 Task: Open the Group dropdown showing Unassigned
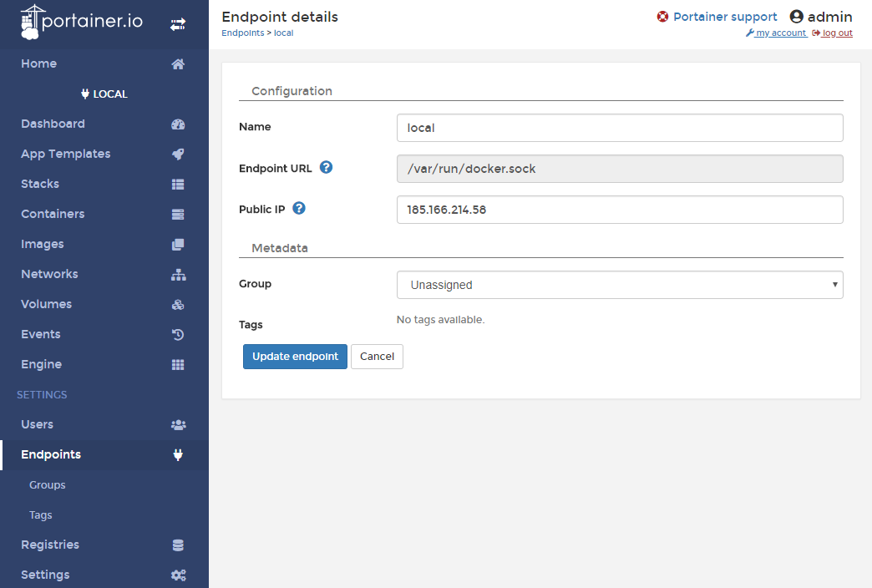click(x=619, y=285)
